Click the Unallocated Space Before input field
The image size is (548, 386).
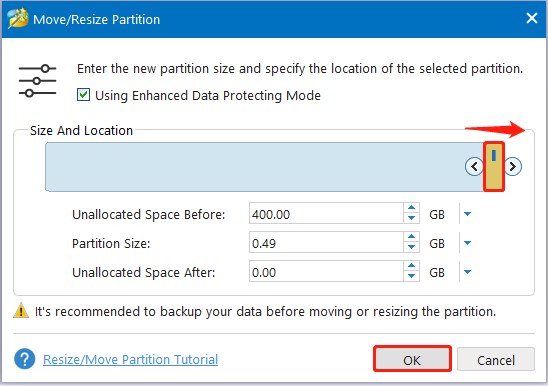pyautogui.click(x=326, y=214)
